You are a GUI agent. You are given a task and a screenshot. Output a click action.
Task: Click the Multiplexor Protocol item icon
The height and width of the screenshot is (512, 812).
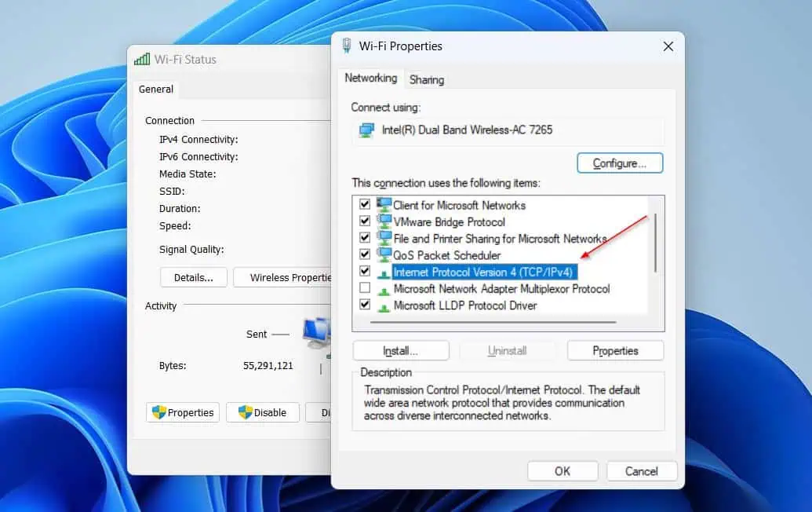point(384,291)
